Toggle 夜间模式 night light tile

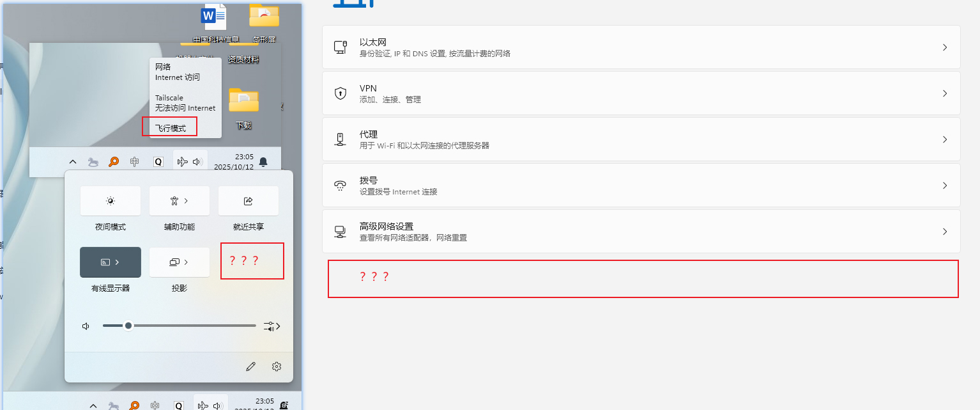coord(111,201)
